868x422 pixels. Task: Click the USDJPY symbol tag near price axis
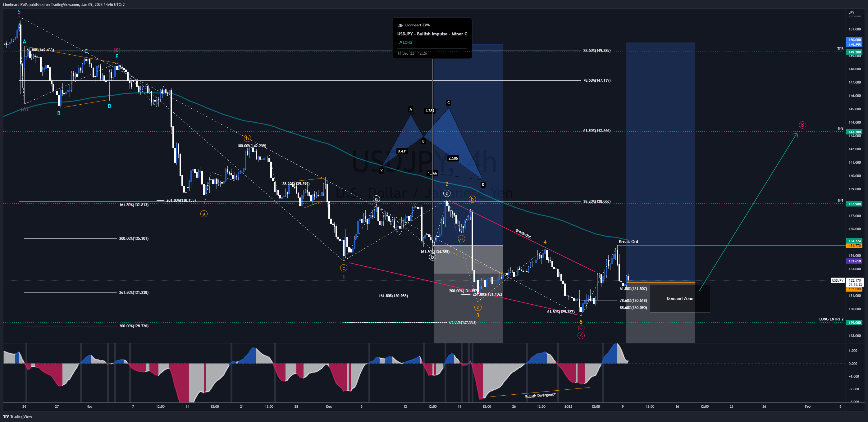click(838, 280)
